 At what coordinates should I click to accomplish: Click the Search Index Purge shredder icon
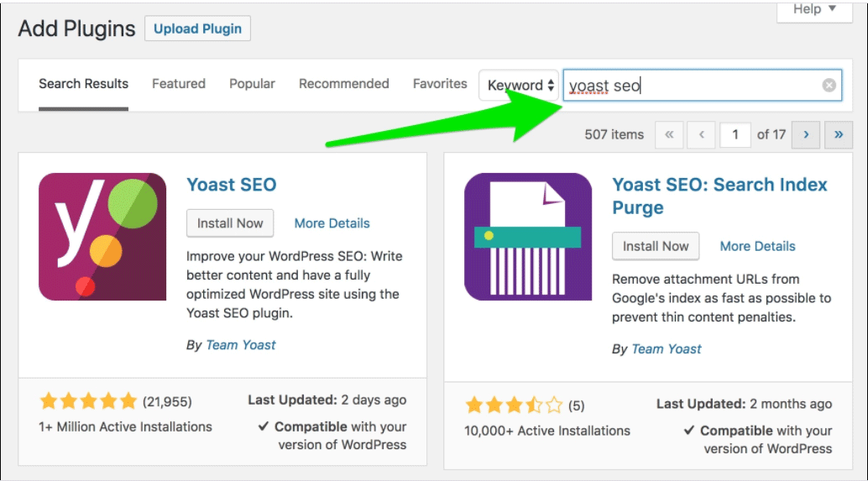pos(528,237)
